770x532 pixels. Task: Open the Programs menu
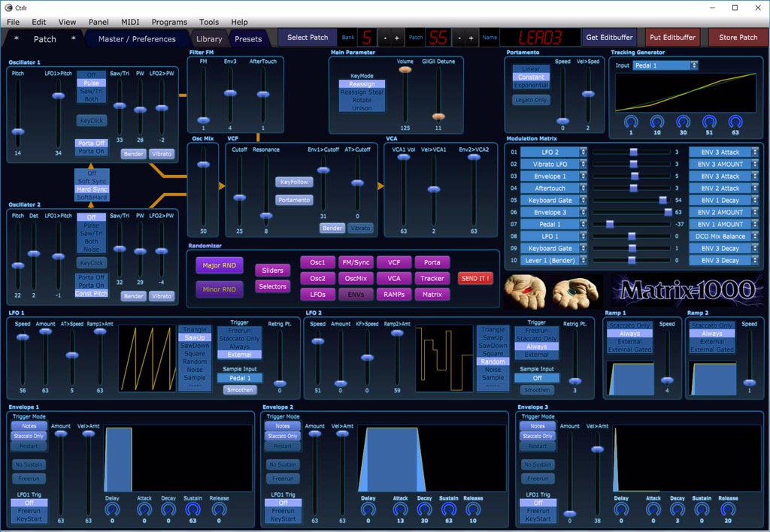[169, 22]
